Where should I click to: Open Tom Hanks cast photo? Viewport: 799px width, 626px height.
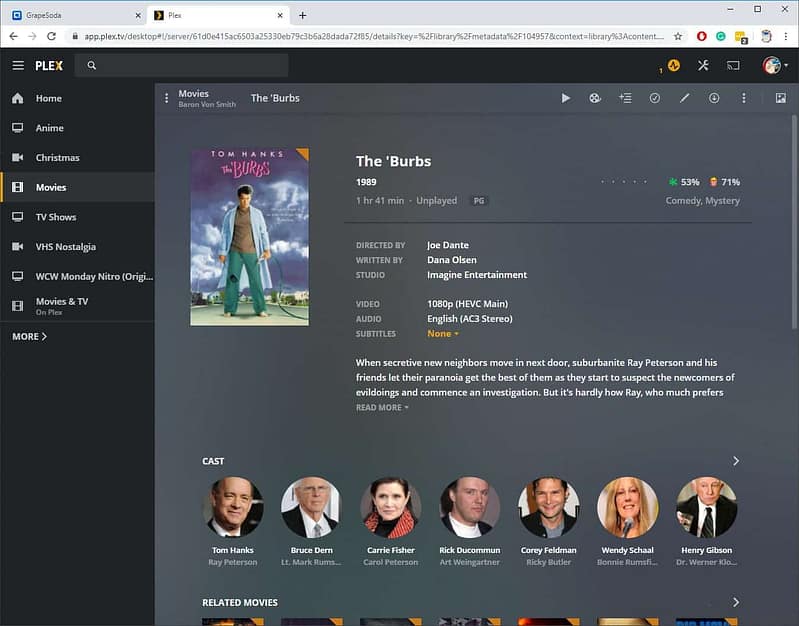[233, 507]
